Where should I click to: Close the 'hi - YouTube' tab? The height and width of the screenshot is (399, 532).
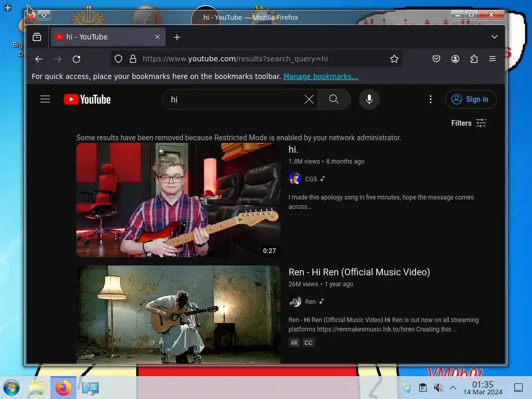point(157,37)
